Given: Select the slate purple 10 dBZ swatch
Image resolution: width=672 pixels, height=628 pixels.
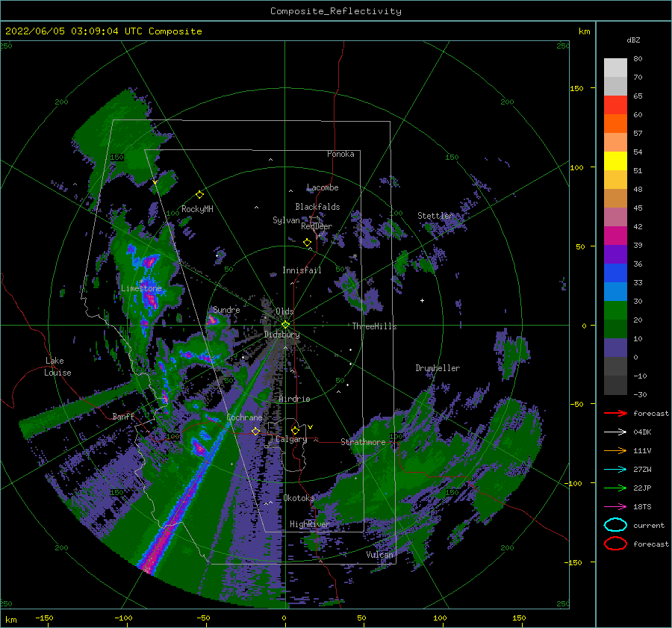Looking at the screenshot, I should [x=615, y=348].
